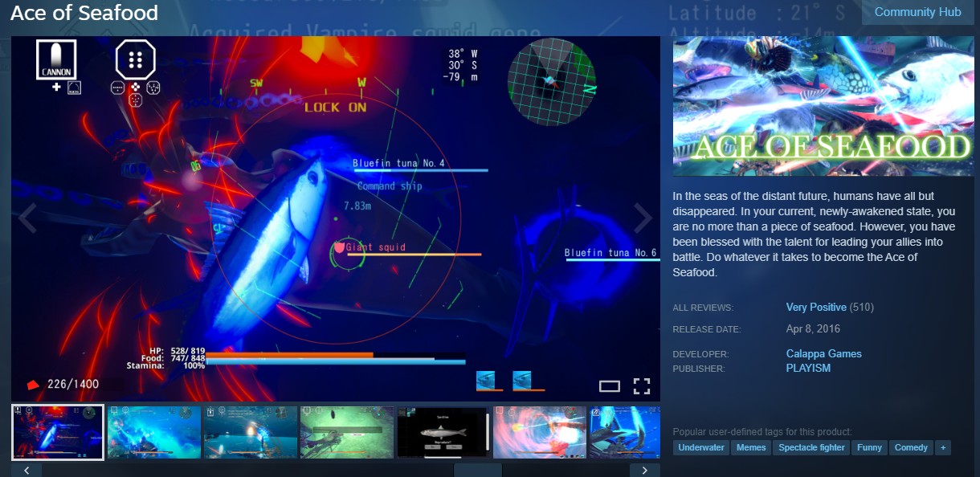Open the Comedy tag
The height and width of the screenshot is (477, 980).
(x=911, y=447)
